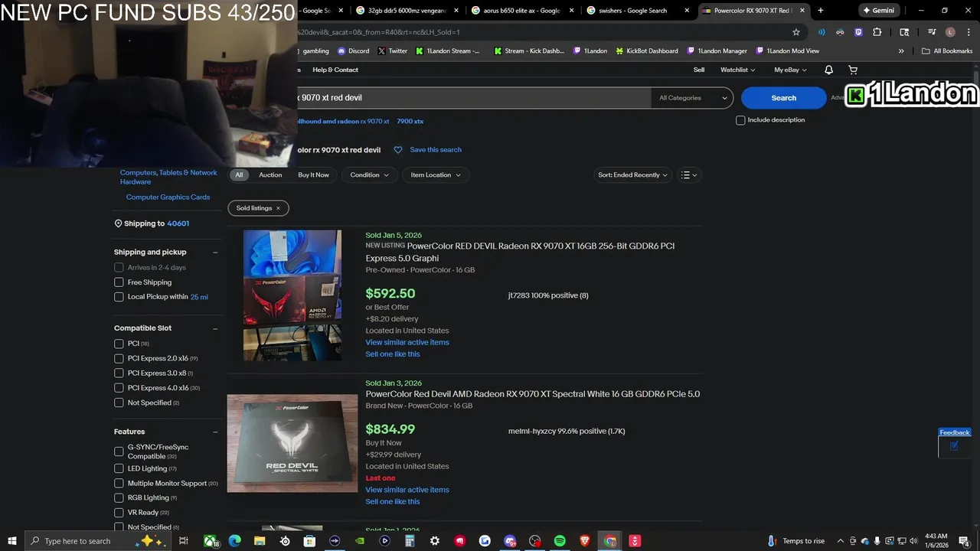Show hidden bookmarks with the double chevron
The height and width of the screenshot is (551, 980).
(901, 51)
